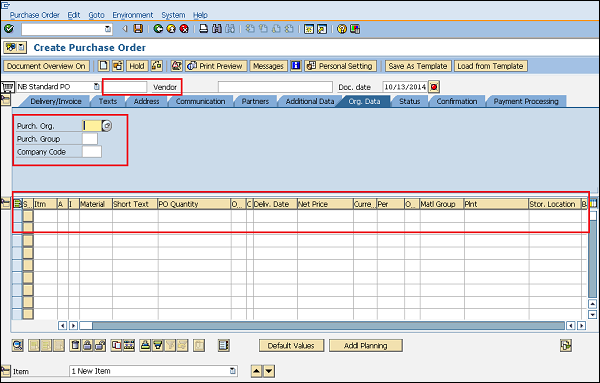Click the Personal Setting button

[341, 66]
